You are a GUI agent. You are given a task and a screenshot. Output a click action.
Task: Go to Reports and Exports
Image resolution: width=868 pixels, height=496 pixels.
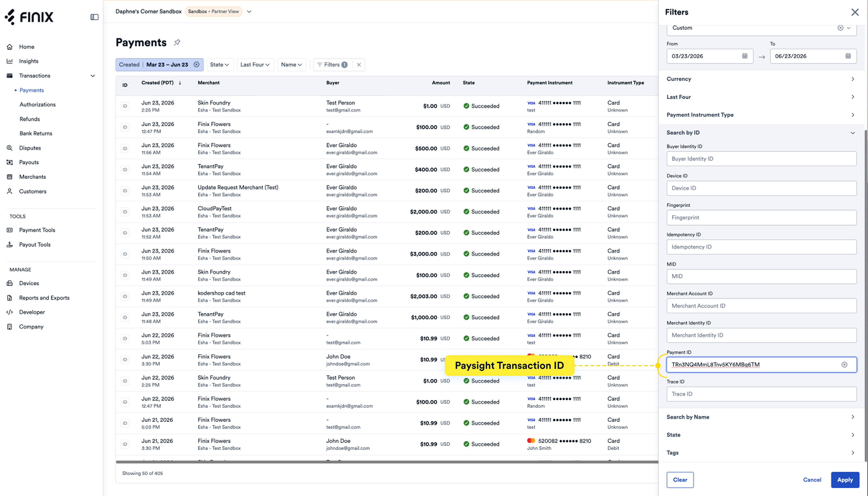[x=44, y=298]
